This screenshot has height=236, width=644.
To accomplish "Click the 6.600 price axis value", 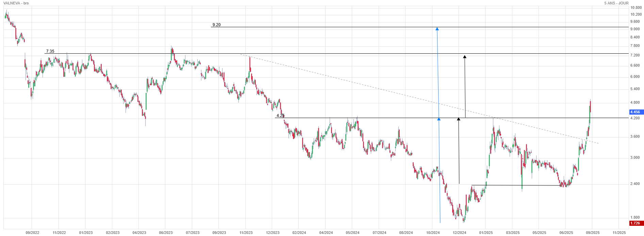I will pyautogui.click(x=635, y=65).
